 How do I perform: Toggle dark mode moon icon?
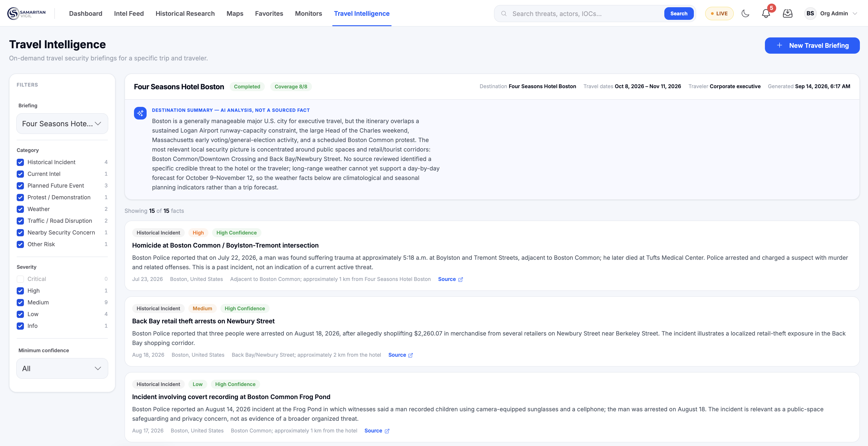pyautogui.click(x=745, y=14)
